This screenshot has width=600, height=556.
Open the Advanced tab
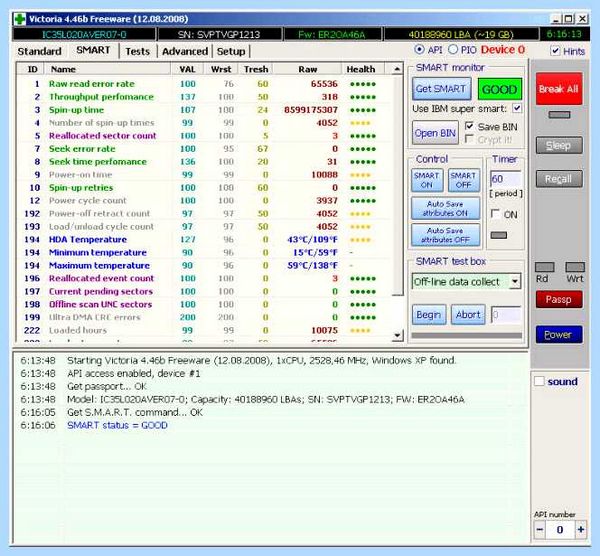185,51
